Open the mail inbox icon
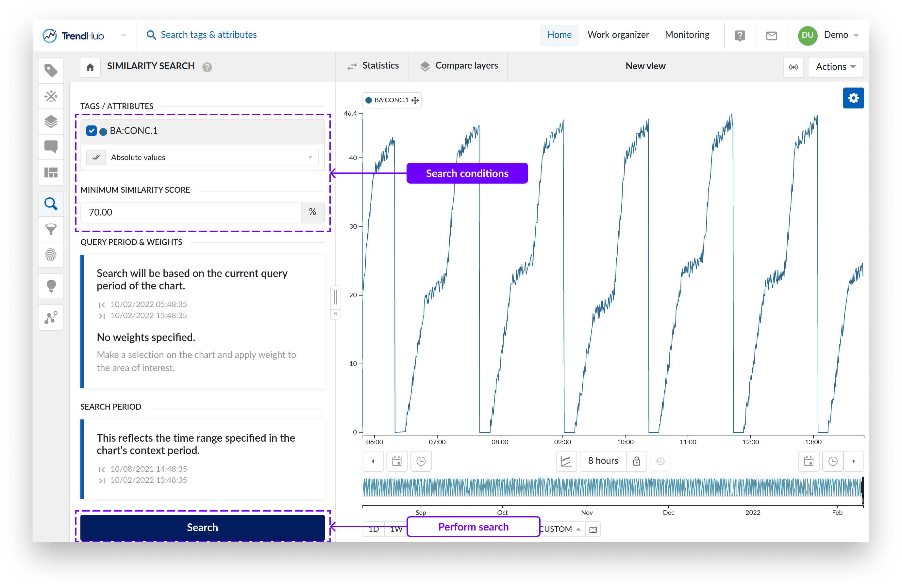The width and height of the screenshot is (902, 588). pos(771,36)
